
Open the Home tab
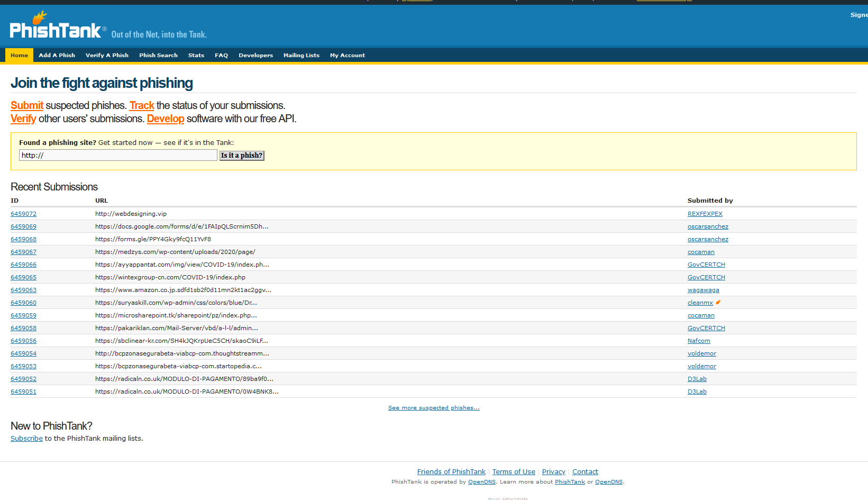pos(19,55)
